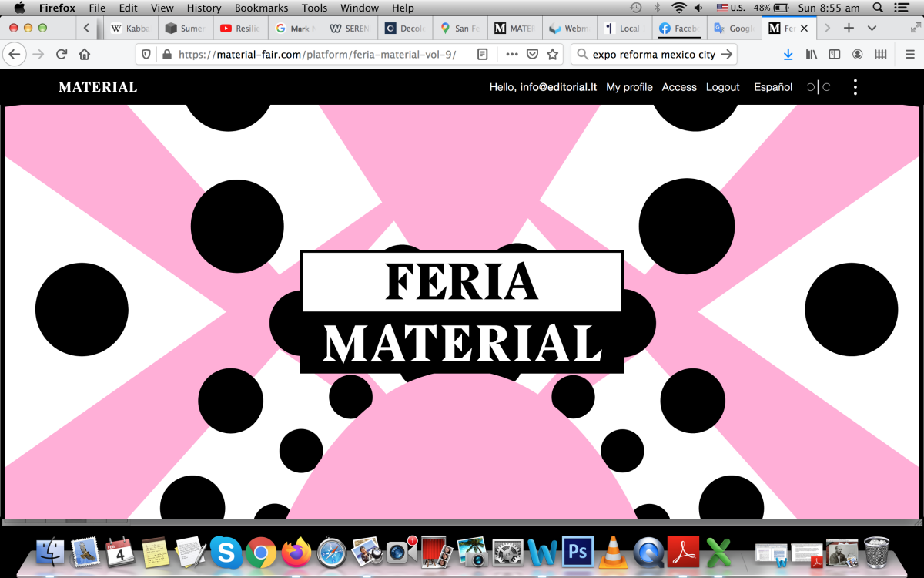
Task: Show tracking protection shield info
Action: point(147,55)
